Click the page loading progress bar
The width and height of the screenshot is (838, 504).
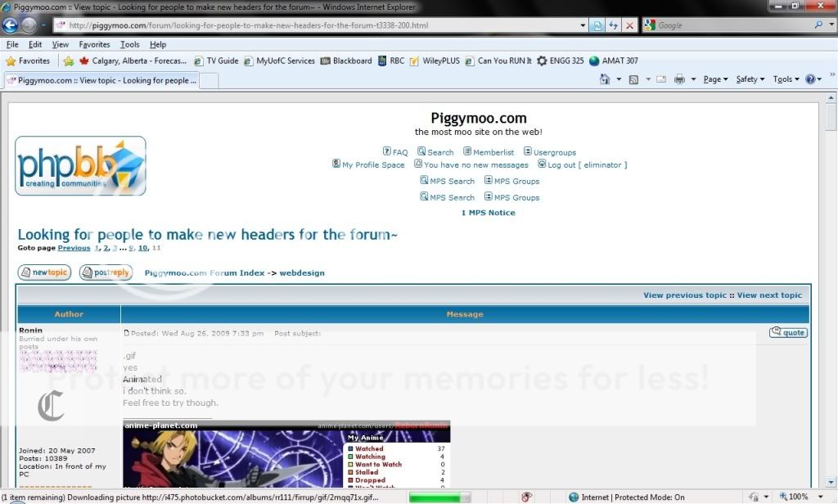(439, 497)
